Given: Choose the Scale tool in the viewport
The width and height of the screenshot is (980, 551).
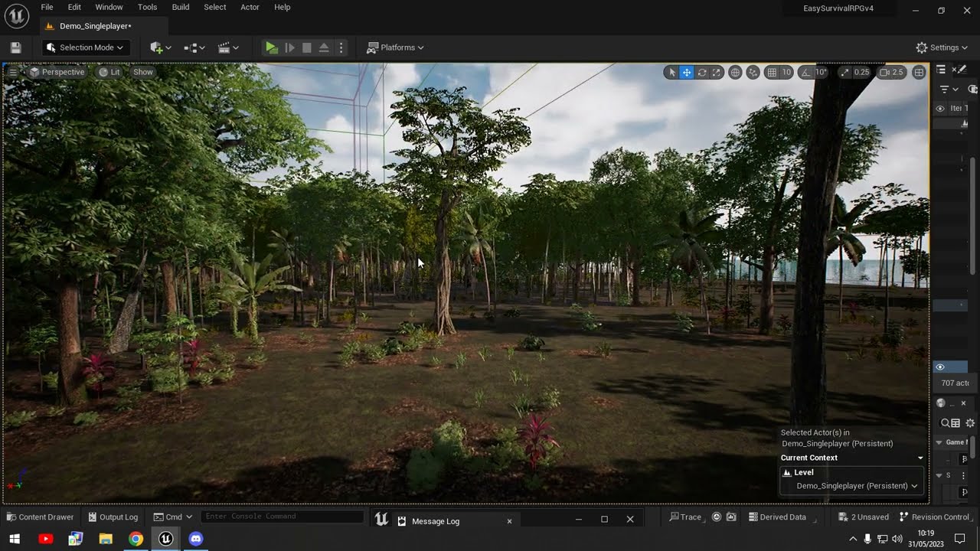Looking at the screenshot, I should coord(717,72).
